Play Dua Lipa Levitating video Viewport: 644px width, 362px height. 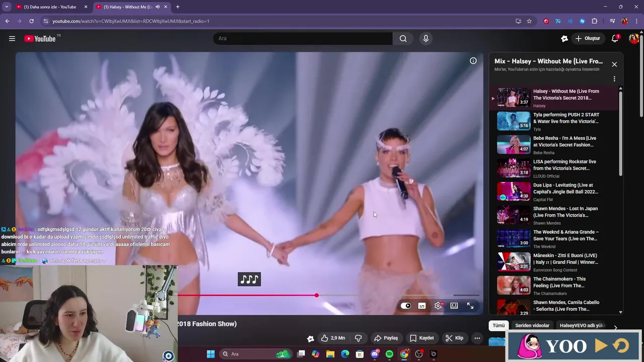pos(553,192)
